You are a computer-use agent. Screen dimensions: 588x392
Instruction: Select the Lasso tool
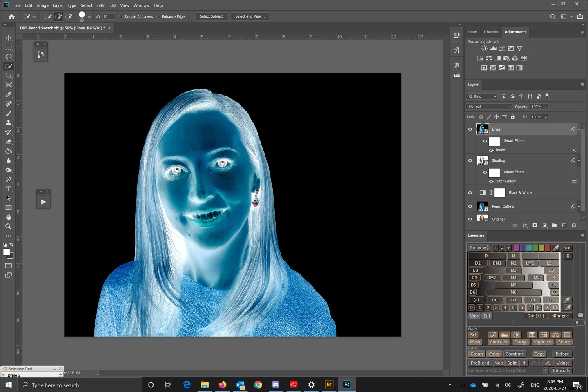point(9,56)
